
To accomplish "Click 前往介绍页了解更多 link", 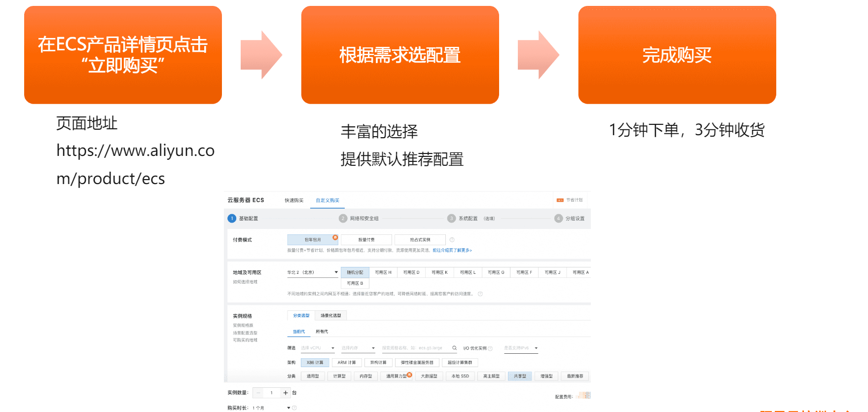I will pyautogui.click(x=452, y=251).
